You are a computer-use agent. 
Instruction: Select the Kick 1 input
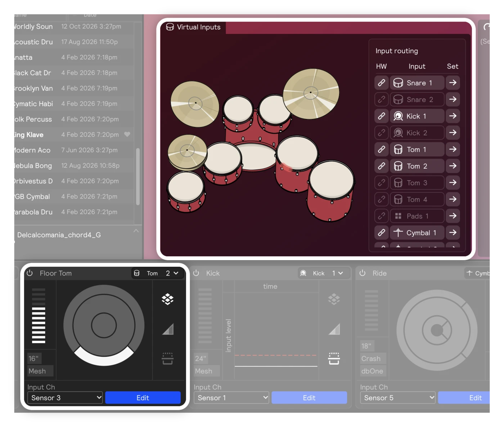pyautogui.click(x=417, y=116)
